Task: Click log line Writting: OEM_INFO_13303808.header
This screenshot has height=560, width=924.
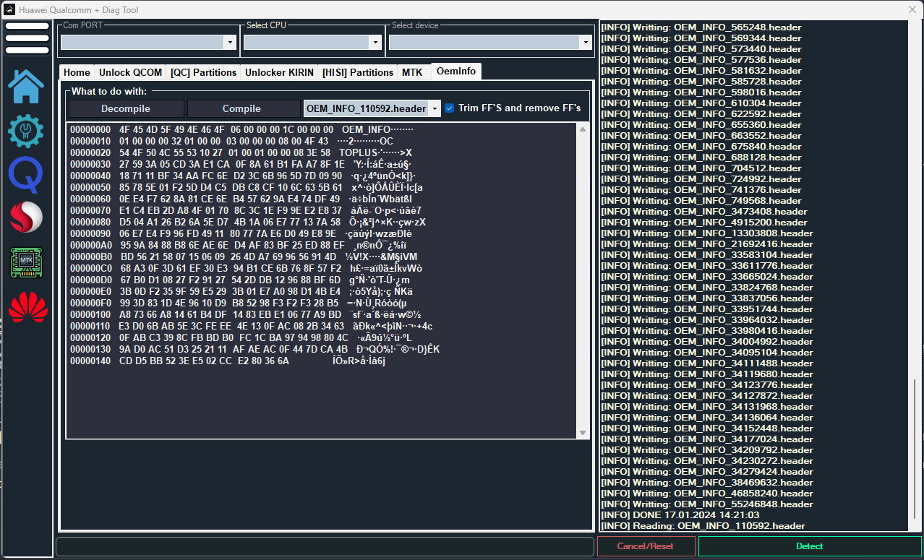Action: [x=706, y=233]
